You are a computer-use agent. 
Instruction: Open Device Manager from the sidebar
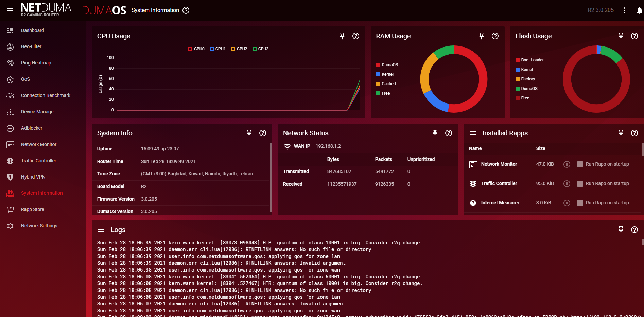click(x=38, y=112)
